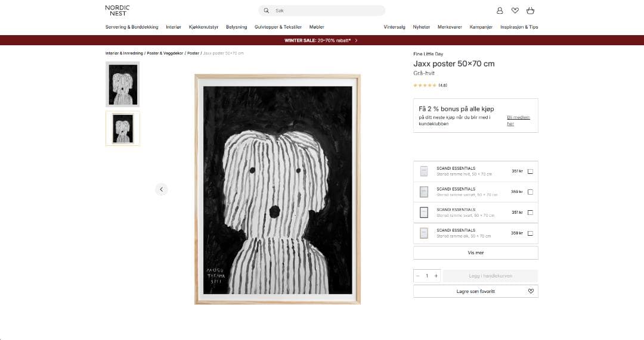644x340 pixels.
Task: Click the quantity value field showing 1
Action: (427, 276)
